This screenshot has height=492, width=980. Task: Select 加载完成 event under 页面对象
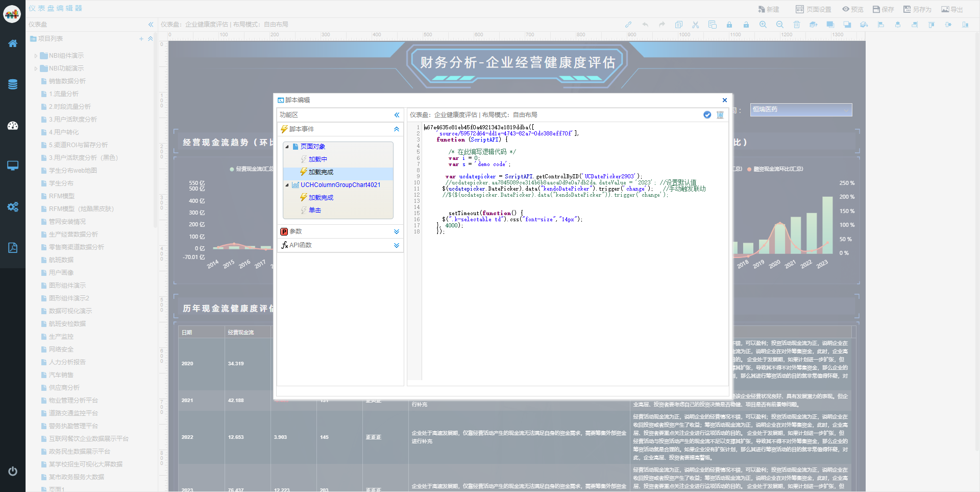click(x=321, y=172)
